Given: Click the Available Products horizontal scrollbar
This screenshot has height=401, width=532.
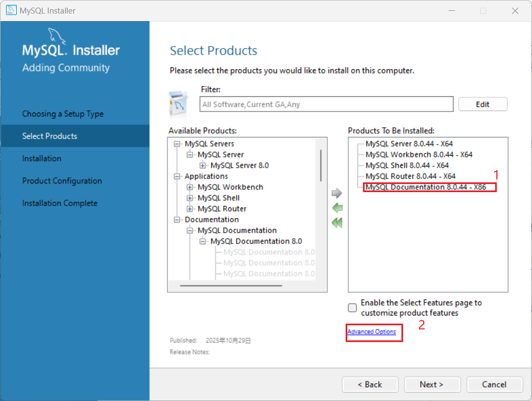Looking at the screenshot, I should point(231,285).
